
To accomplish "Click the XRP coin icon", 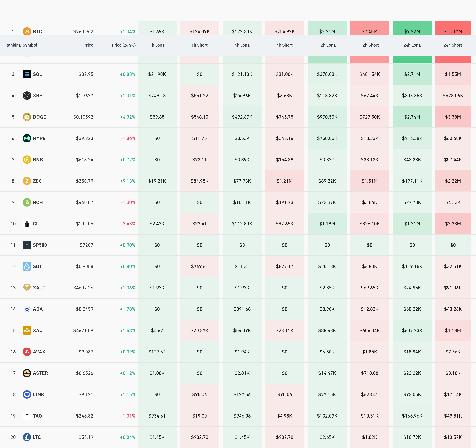I will (27, 96).
